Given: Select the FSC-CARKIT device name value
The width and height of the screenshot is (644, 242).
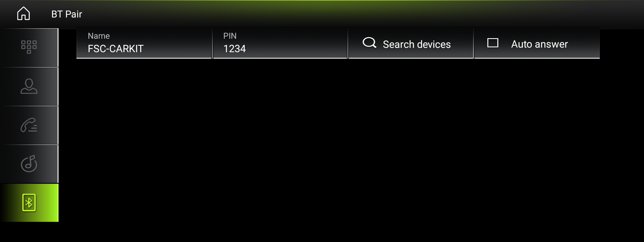Looking at the screenshot, I should pos(116,49).
